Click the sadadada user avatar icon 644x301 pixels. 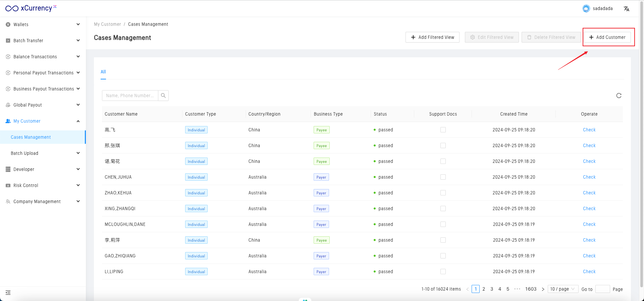[586, 9]
